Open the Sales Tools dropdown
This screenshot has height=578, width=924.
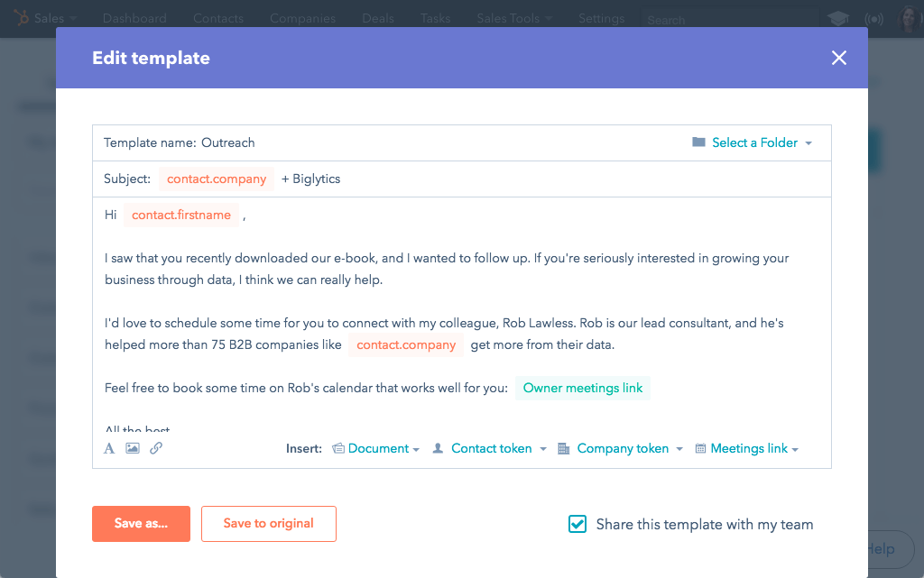click(508, 17)
